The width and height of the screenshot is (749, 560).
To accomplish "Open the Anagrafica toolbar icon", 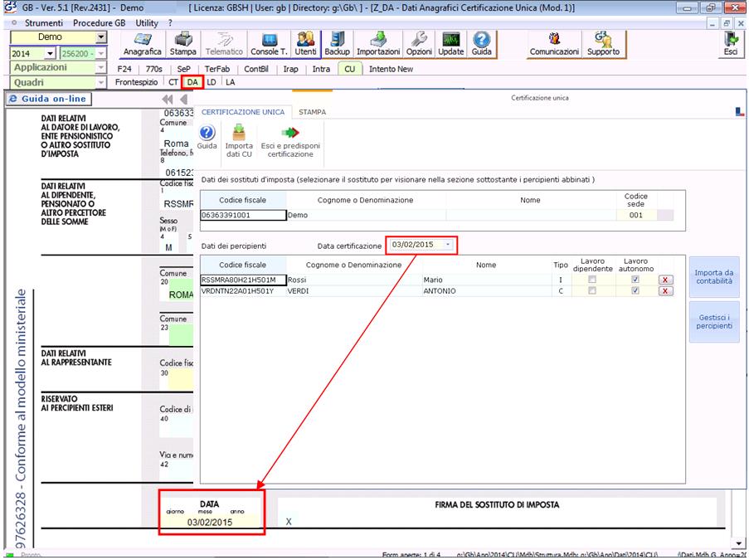I will click(x=143, y=45).
